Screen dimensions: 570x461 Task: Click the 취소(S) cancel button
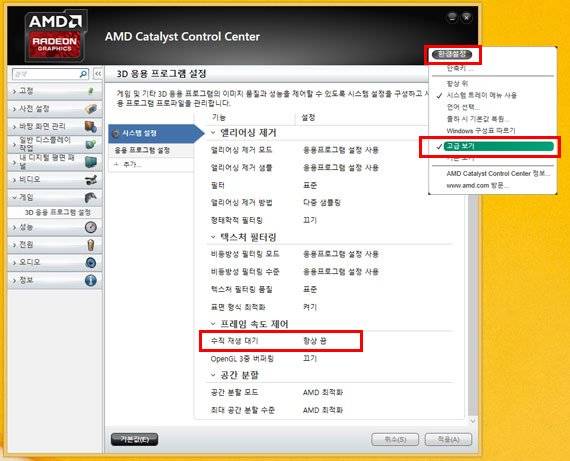(395, 439)
